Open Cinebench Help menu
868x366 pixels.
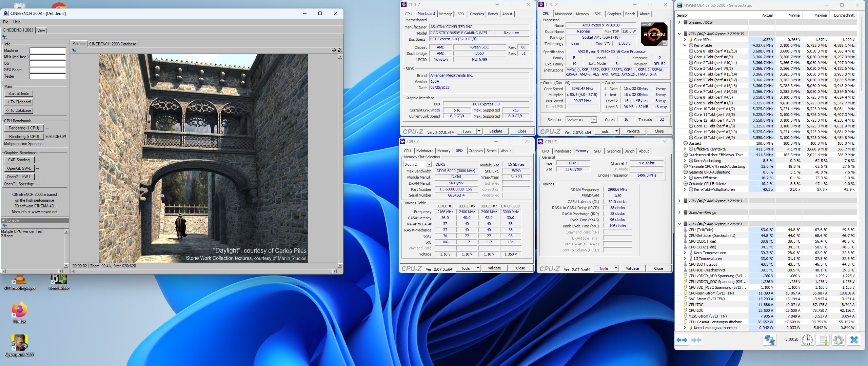(x=17, y=22)
